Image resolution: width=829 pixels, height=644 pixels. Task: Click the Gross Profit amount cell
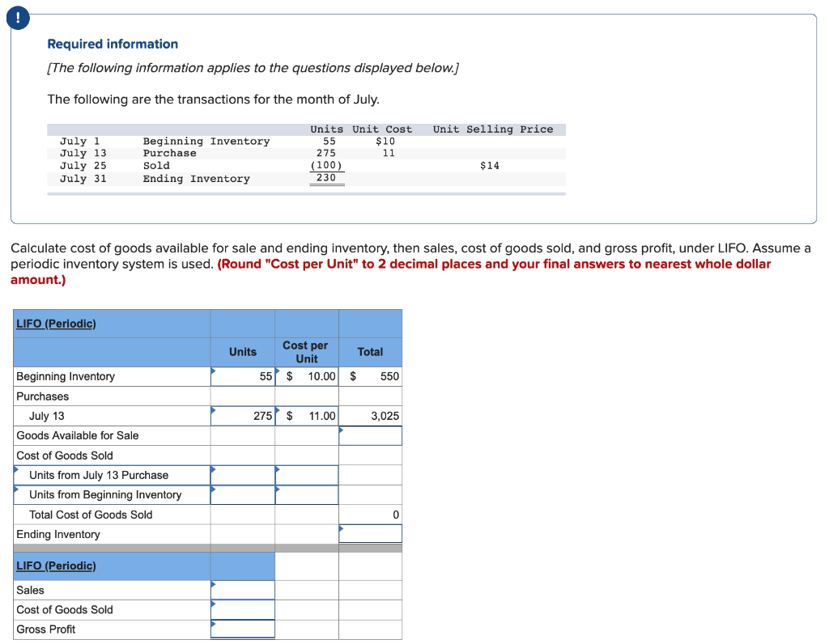(243, 629)
